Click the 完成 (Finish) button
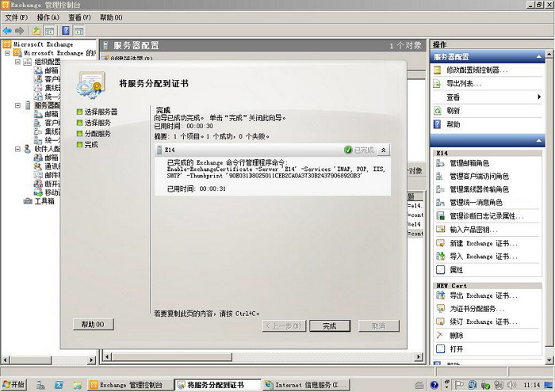Image resolution: width=555 pixels, height=392 pixels. click(323, 325)
